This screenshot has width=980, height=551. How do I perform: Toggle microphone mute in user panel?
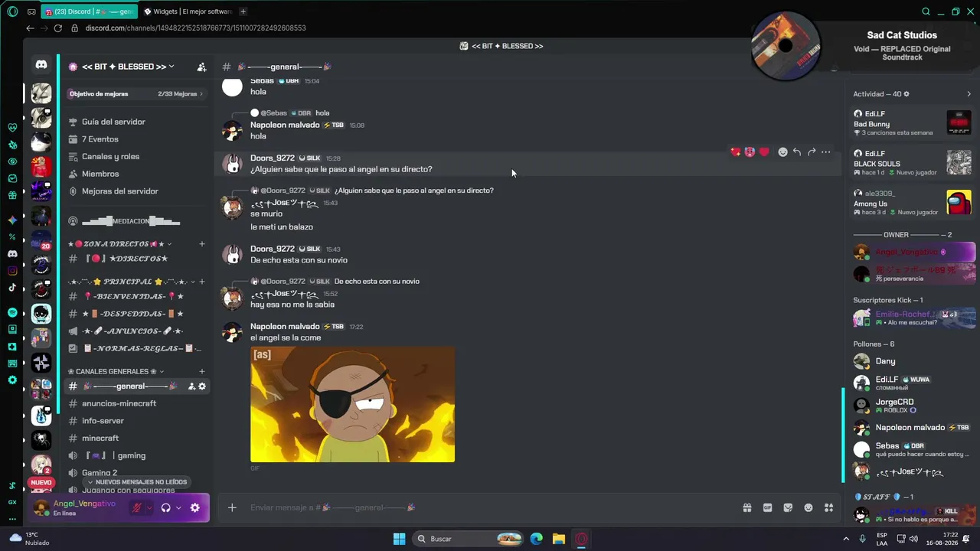(x=137, y=507)
